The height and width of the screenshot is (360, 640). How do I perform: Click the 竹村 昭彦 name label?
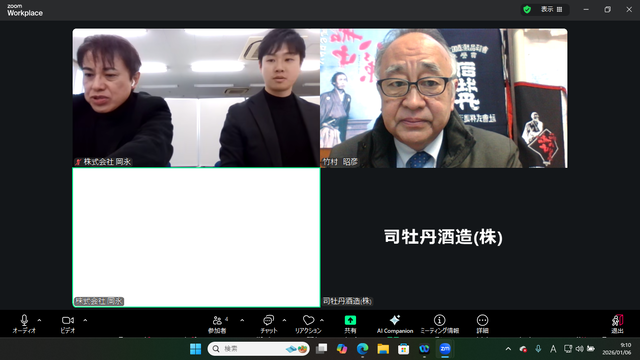click(x=340, y=162)
